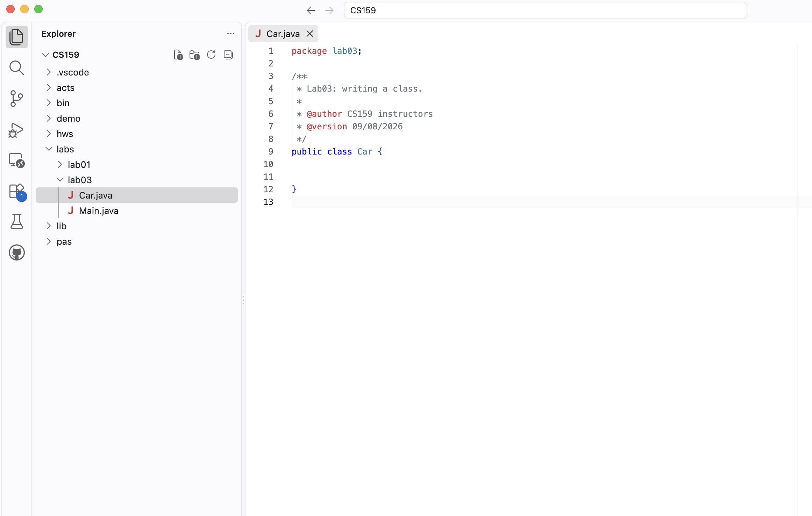Place cursor on line 1 package statement
The height and width of the screenshot is (516, 812).
(326, 51)
